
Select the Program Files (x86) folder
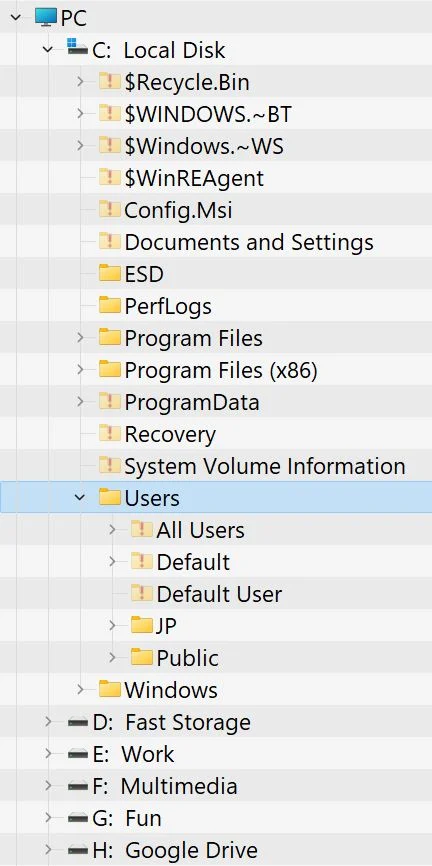[x=221, y=370]
